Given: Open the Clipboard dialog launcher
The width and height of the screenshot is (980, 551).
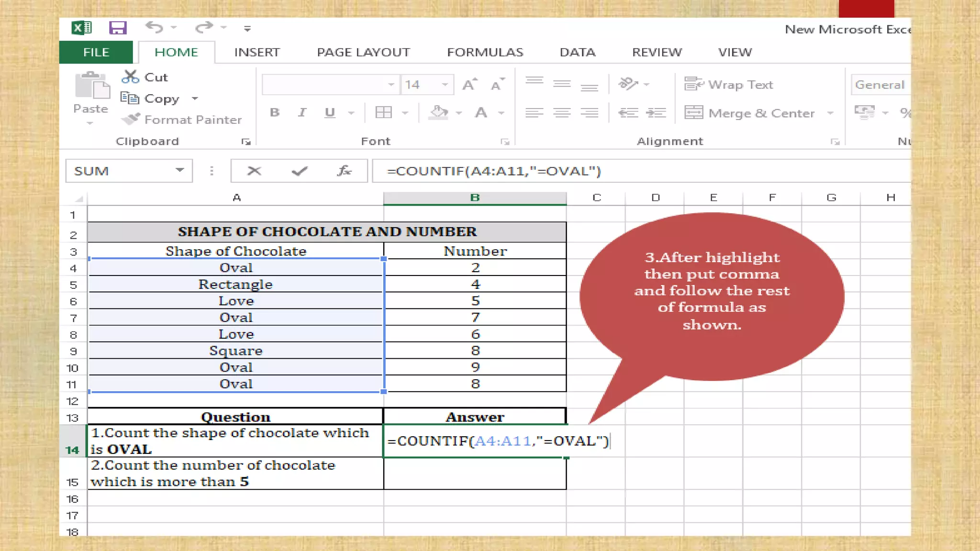Looking at the screenshot, I should coord(246,142).
